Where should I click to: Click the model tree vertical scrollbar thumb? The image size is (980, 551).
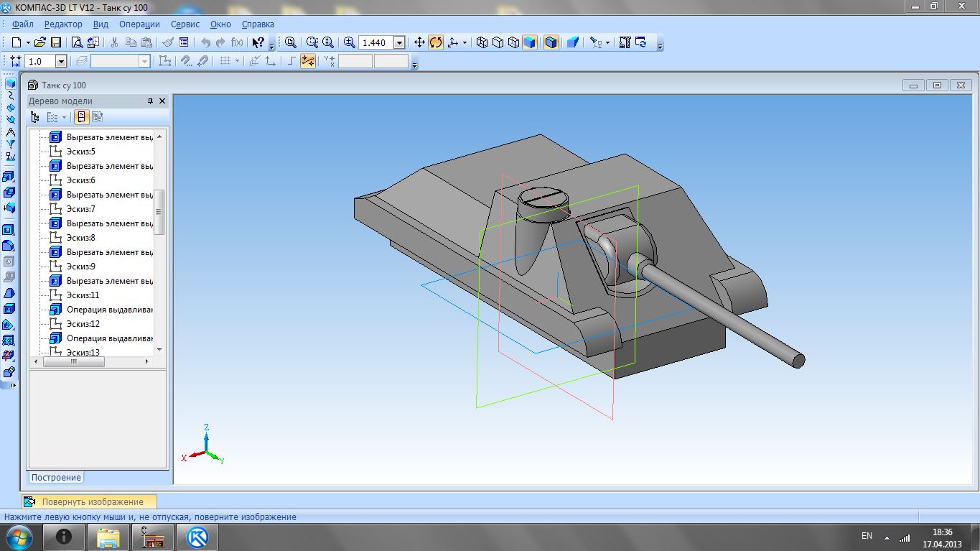click(159, 211)
